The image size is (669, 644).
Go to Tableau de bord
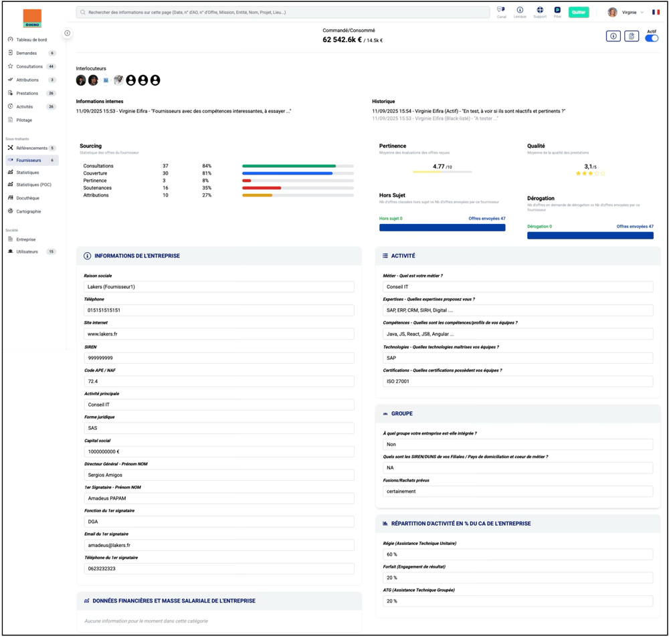tap(31, 39)
